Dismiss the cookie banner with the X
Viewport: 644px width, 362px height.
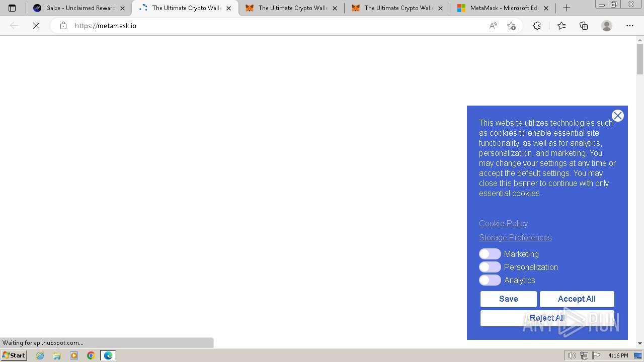click(618, 116)
